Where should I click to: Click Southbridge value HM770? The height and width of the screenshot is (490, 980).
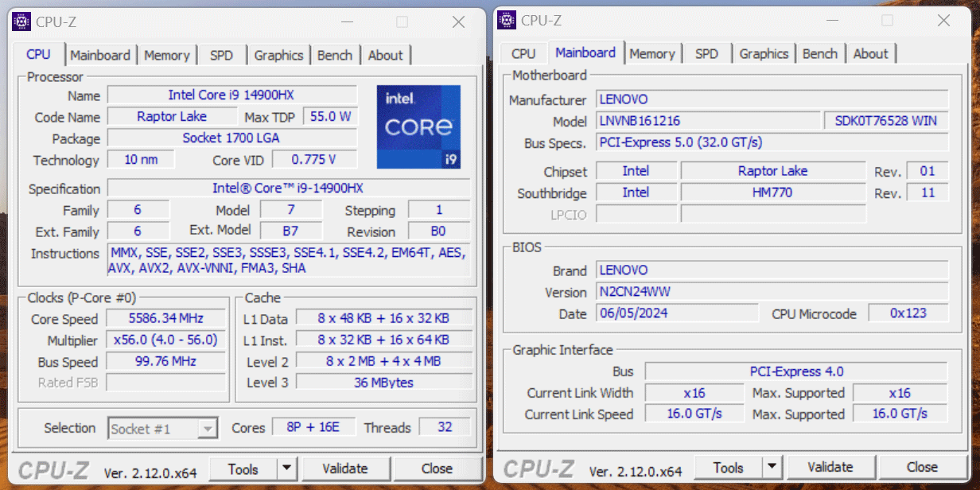pyautogui.click(x=772, y=192)
